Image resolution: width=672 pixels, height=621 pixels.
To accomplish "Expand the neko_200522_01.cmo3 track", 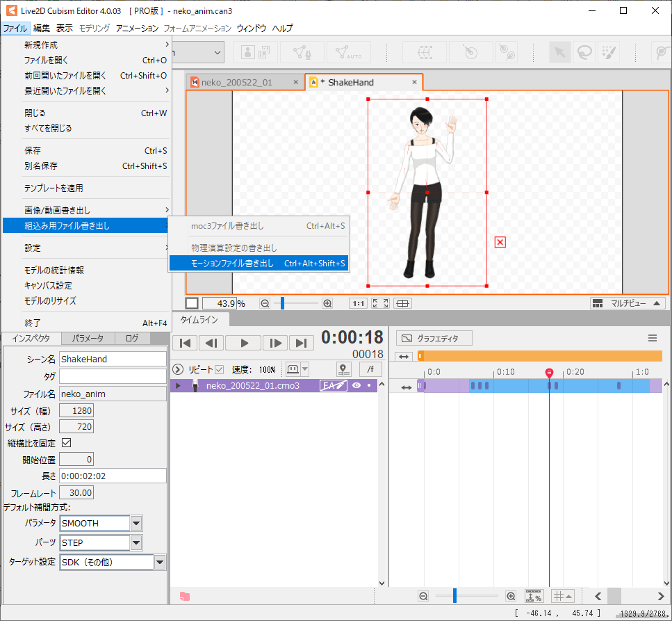I will tap(178, 385).
